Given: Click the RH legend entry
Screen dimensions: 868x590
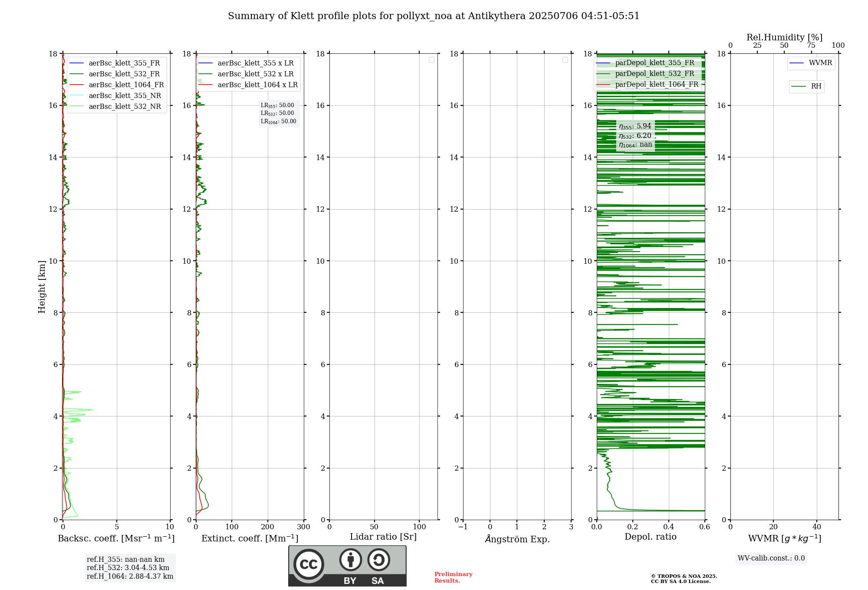Looking at the screenshot, I should tap(806, 86).
